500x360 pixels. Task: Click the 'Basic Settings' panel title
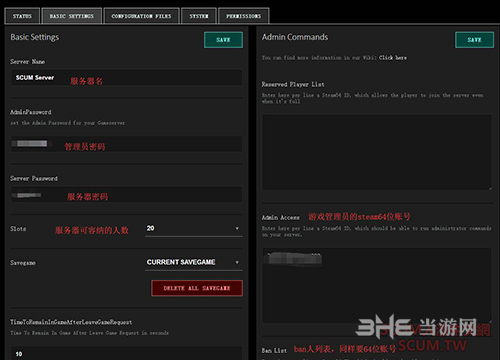(x=35, y=37)
